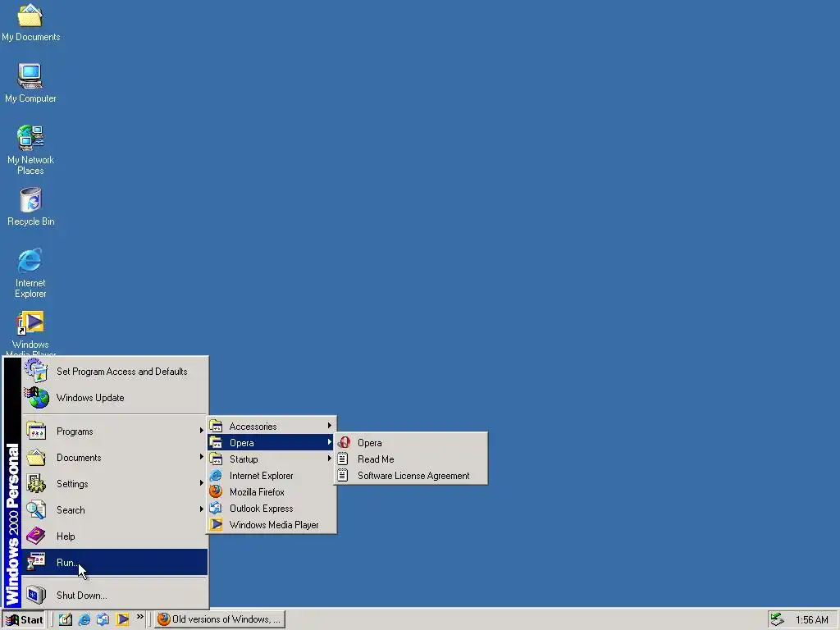Click Software License Agreement document icon
Screen dimensions: 840x630
(343, 475)
